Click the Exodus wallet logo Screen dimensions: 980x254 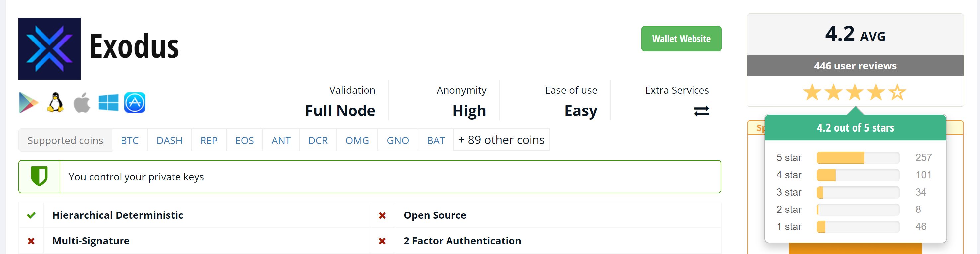pyautogui.click(x=49, y=48)
